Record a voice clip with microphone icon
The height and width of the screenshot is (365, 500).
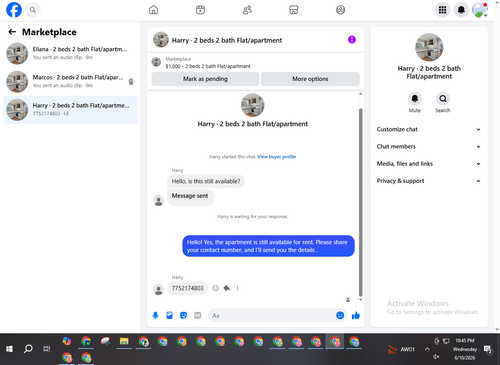coord(155,315)
